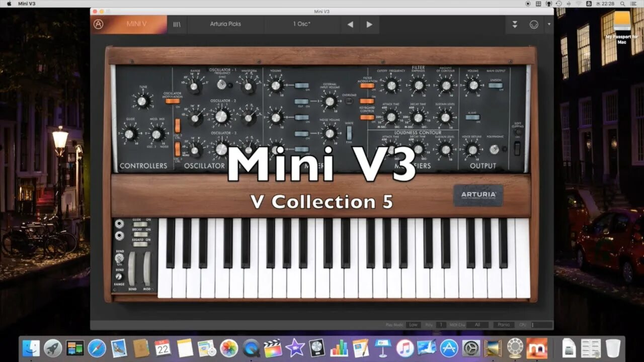Image resolution: width=644 pixels, height=362 pixels.
Task: Click the Oscillator 1 Range knob
Action: coord(195,86)
